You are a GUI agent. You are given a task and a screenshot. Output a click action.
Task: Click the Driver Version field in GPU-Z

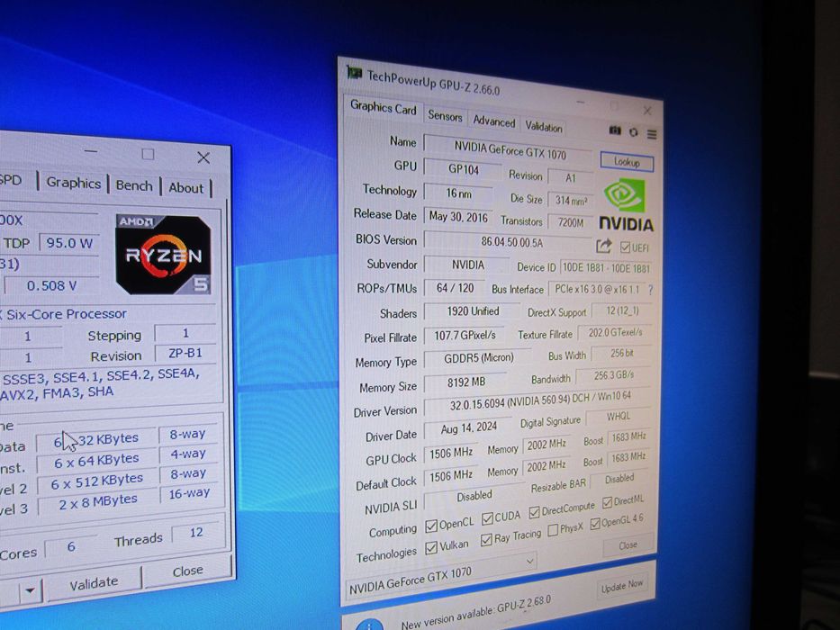tap(537, 401)
